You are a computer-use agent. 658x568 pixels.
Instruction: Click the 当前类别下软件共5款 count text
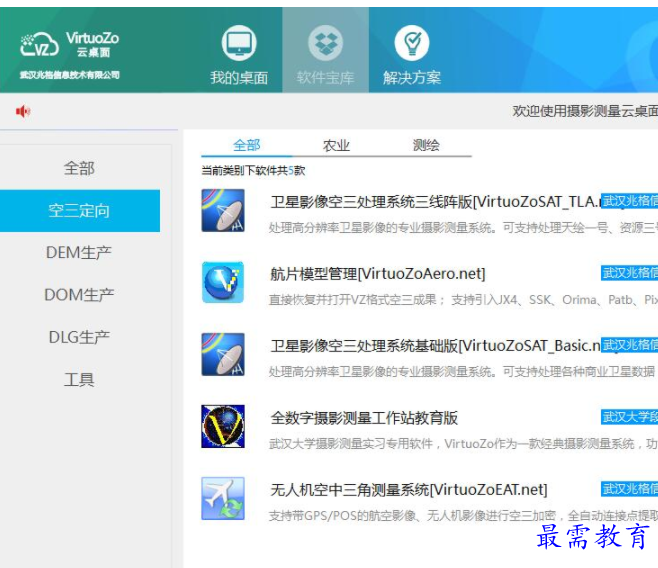pos(253,171)
